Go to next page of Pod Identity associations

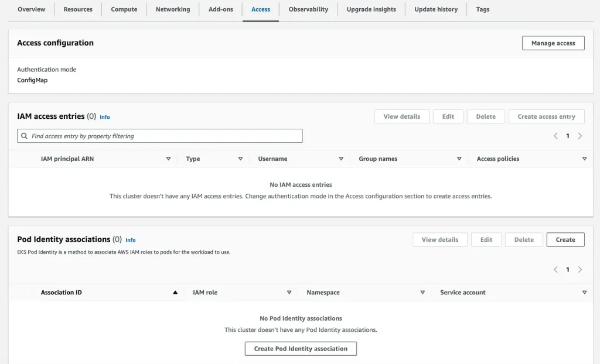tap(580, 270)
